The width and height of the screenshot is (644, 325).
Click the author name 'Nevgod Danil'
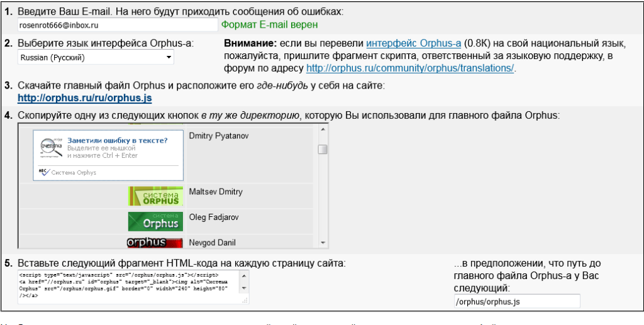(213, 243)
